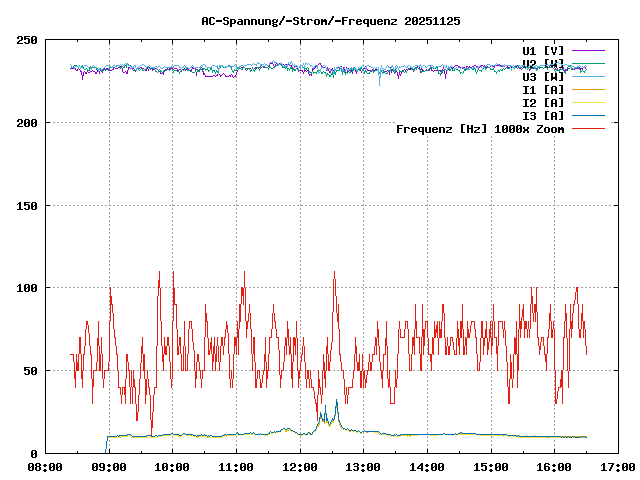Viewport: 640px width, 480px height.
Task: Select the 12:00 time axis label
Action: coord(300,467)
